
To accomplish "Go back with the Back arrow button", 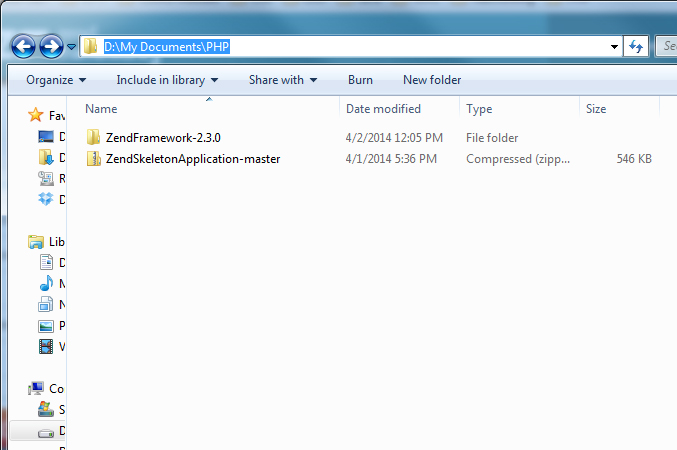I will 23,46.
